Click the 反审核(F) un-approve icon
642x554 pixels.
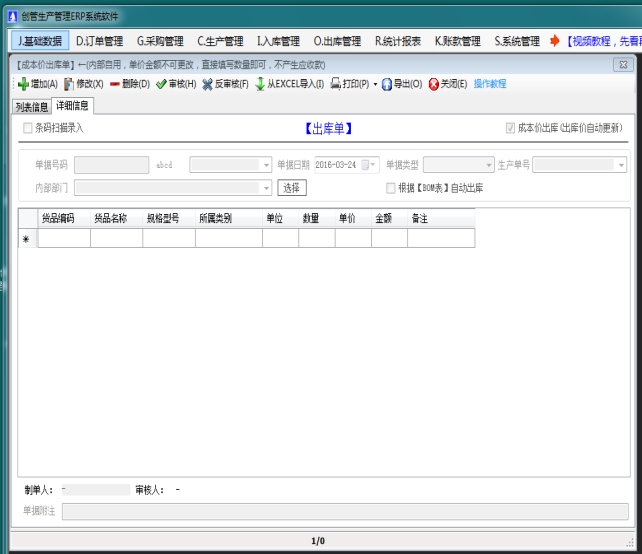click(x=208, y=85)
